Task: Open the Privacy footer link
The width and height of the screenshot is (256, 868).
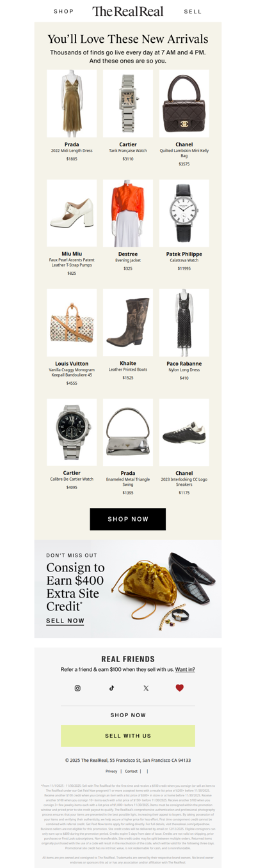Action: [x=111, y=771]
